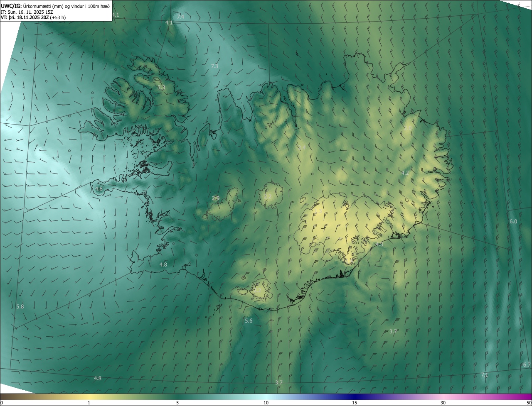The width and height of the screenshot is (532, 406).
Task: Click the 10 tick label on the color scale
Action: coord(266,403)
